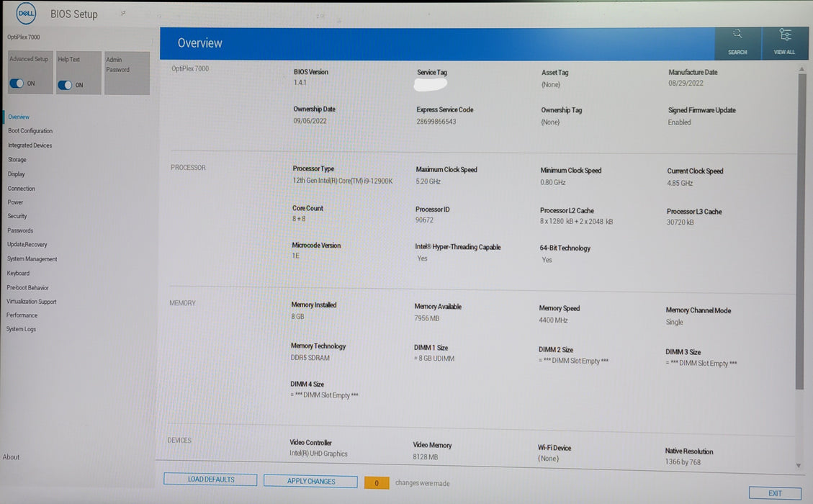Image resolution: width=813 pixels, height=504 pixels.
Task: Click Memory Speed 4400 MHz value
Action: click(x=553, y=321)
